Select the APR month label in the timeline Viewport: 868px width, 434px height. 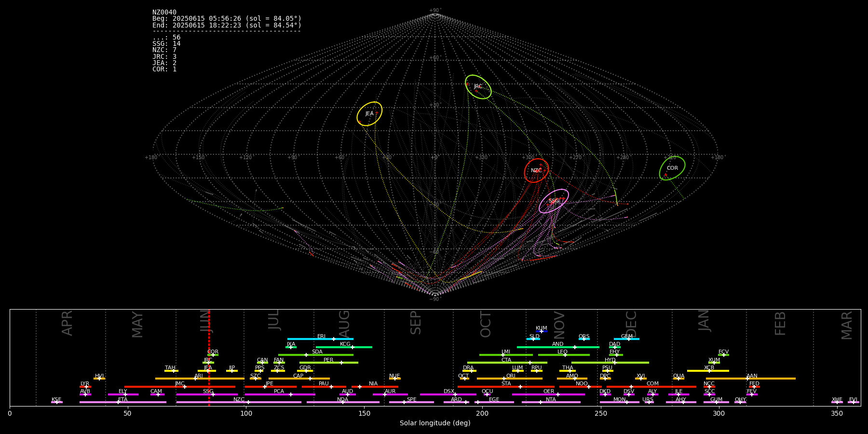[67, 323]
